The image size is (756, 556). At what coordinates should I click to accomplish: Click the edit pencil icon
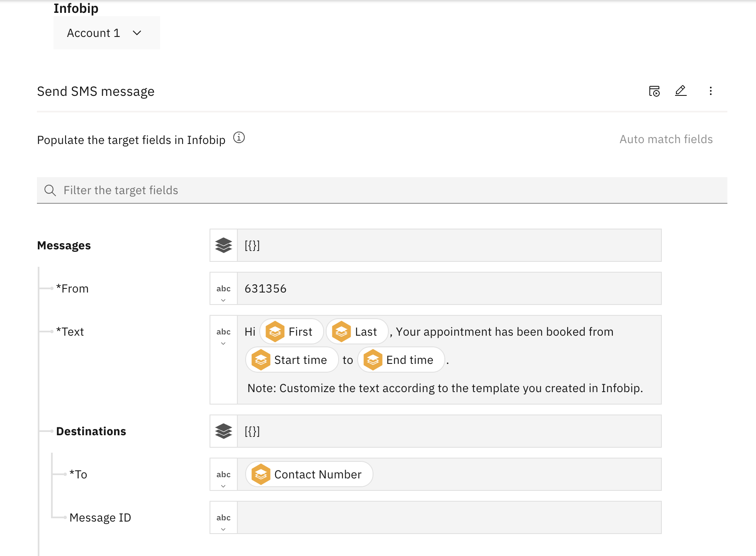pyautogui.click(x=680, y=91)
